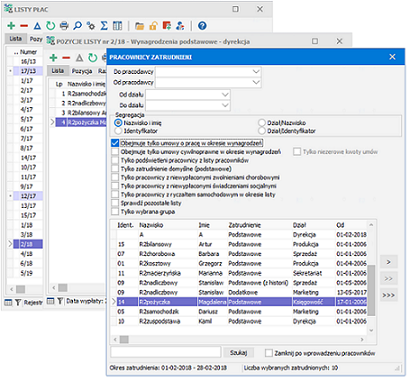Switch to Lista tab in POZYCJE LISTY

58,71
